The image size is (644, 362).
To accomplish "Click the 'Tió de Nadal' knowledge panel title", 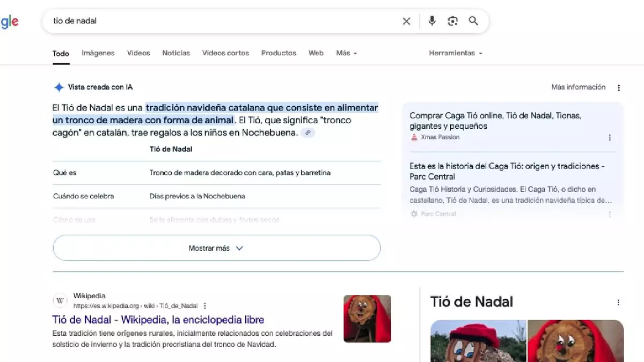I will (x=472, y=302).
